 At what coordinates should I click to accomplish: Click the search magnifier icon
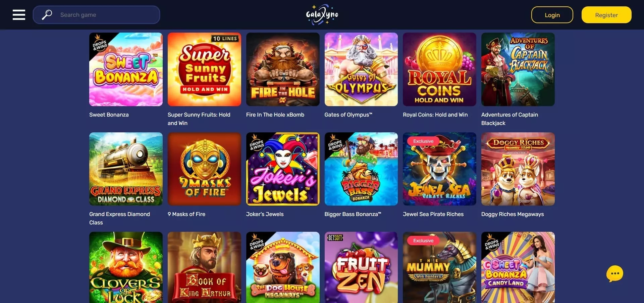(x=47, y=15)
